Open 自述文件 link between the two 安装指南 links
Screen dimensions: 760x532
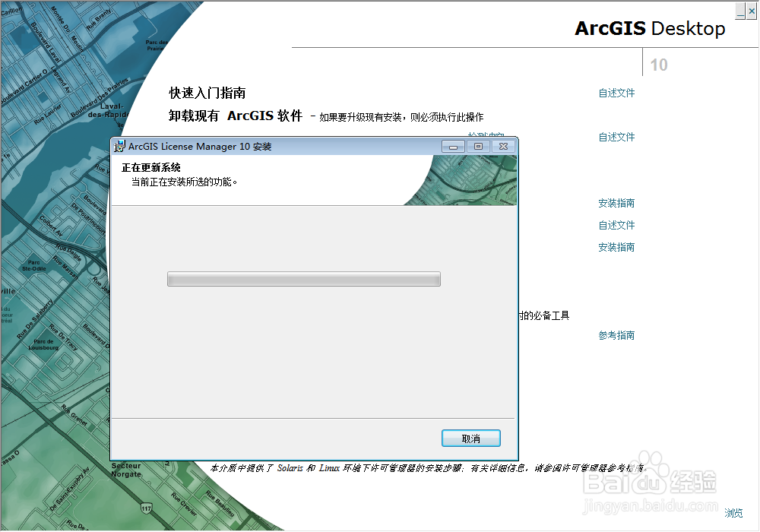coord(616,225)
